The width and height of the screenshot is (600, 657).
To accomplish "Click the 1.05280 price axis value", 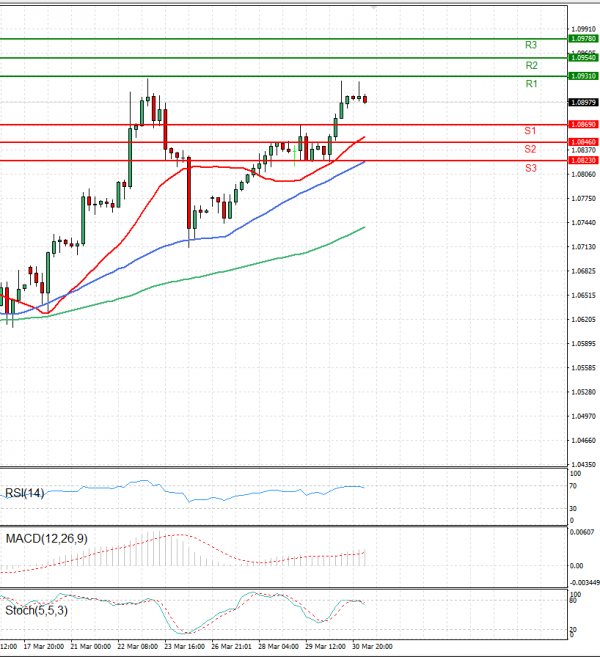I will click(583, 392).
